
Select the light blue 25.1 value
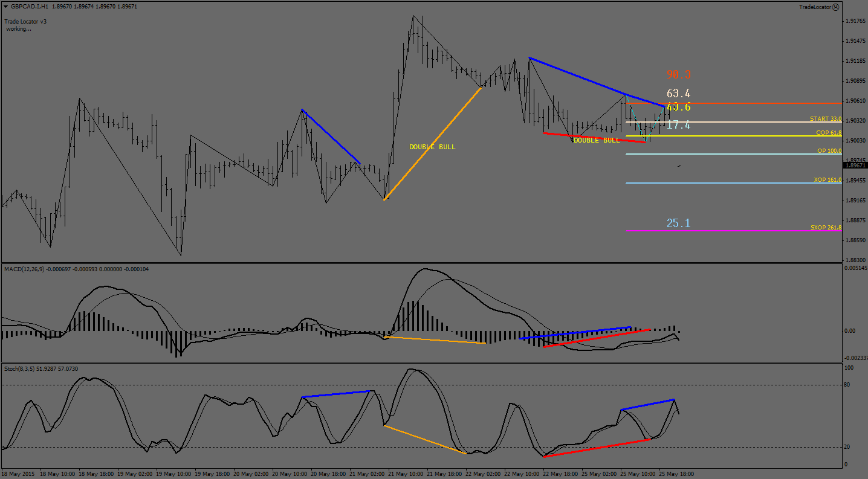coord(678,223)
